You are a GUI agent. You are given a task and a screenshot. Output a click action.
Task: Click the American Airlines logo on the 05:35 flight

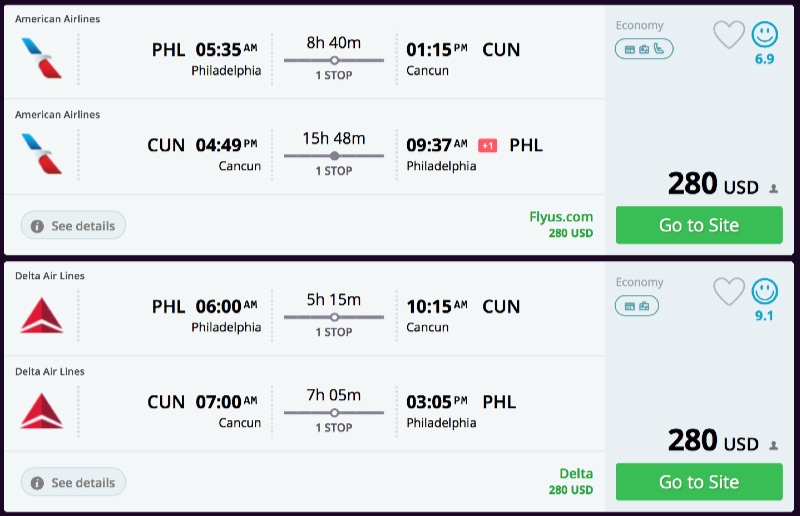click(41, 59)
